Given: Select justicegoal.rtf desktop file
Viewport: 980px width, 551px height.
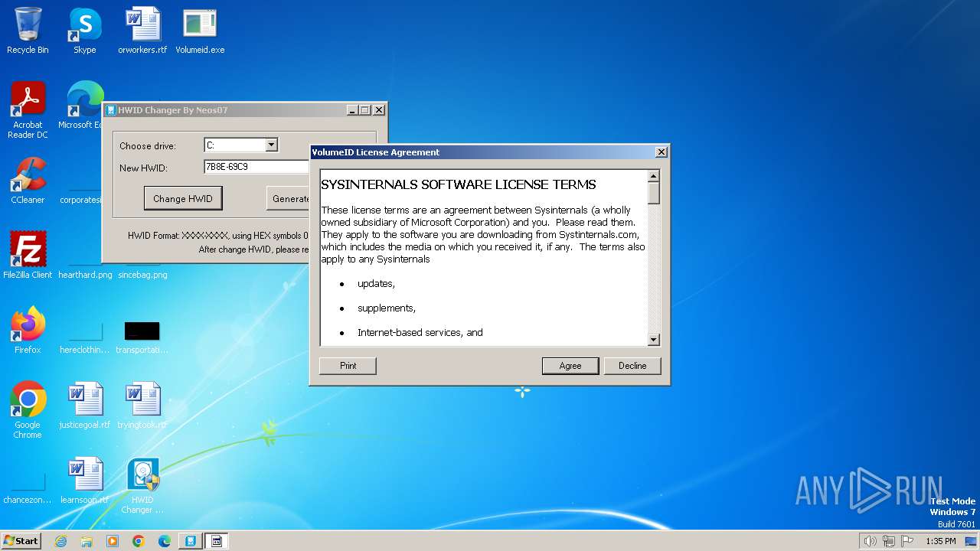Looking at the screenshot, I should click(x=85, y=406).
